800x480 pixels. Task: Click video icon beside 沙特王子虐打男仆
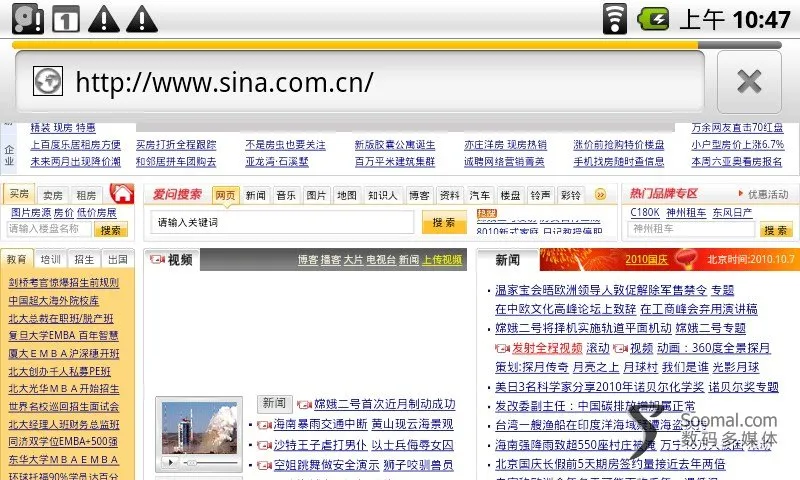coord(264,445)
